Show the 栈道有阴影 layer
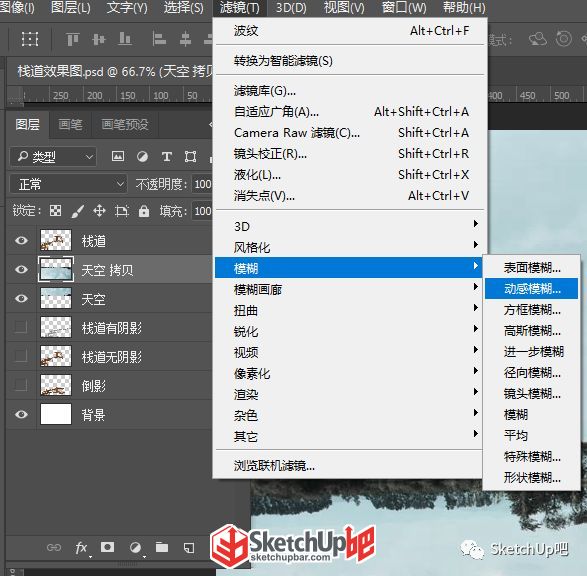Viewport: 587px width, 576px height. click(x=20, y=327)
